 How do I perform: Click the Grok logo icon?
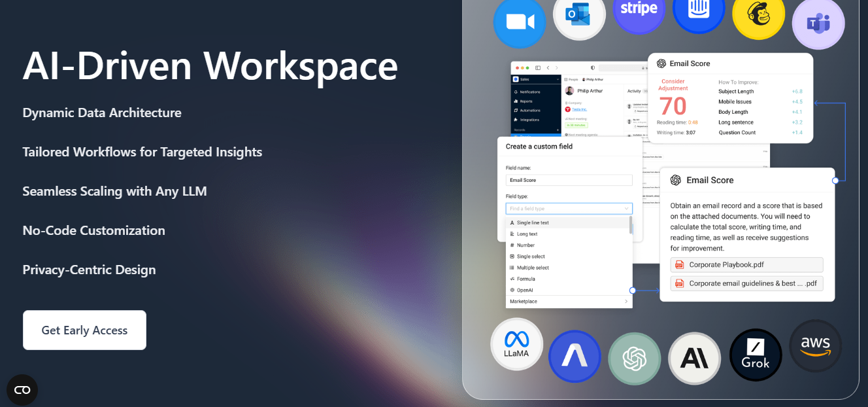pyautogui.click(x=756, y=355)
